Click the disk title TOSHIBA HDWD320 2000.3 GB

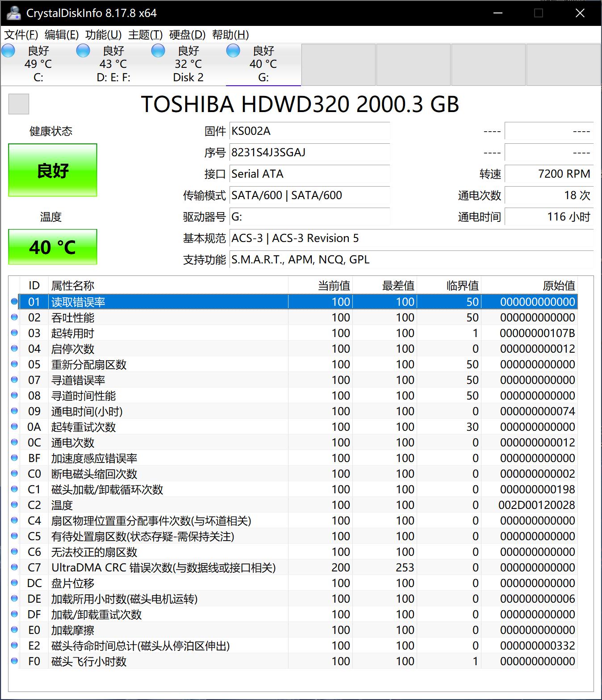(300, 104)
